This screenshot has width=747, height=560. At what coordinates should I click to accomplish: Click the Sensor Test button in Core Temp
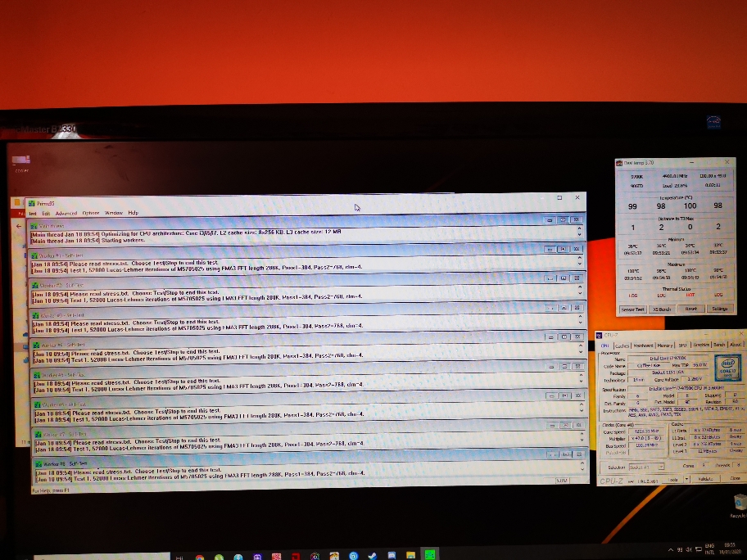(x=632, y=309)
